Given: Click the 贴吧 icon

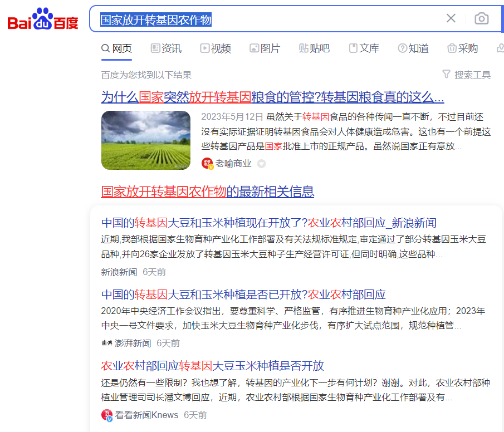Looking at the screenshot, I should pyautogui.click(x=304, y=48).
